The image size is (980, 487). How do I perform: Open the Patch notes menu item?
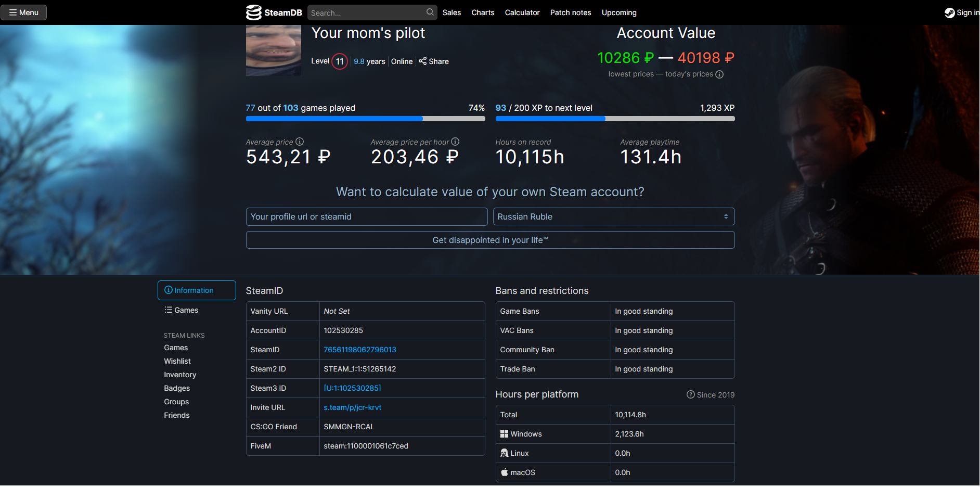click(571, 12)
